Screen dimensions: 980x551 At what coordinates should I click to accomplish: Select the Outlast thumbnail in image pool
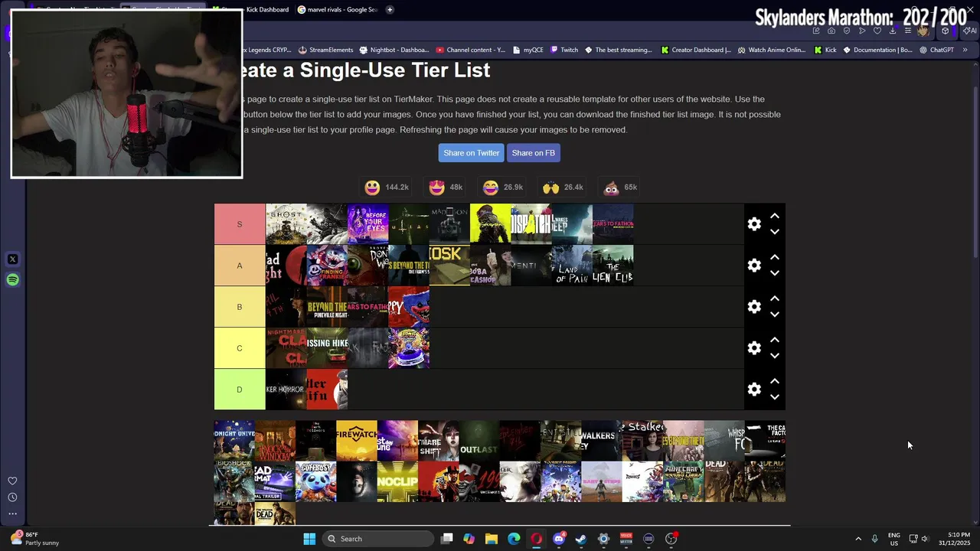[479, 441]
